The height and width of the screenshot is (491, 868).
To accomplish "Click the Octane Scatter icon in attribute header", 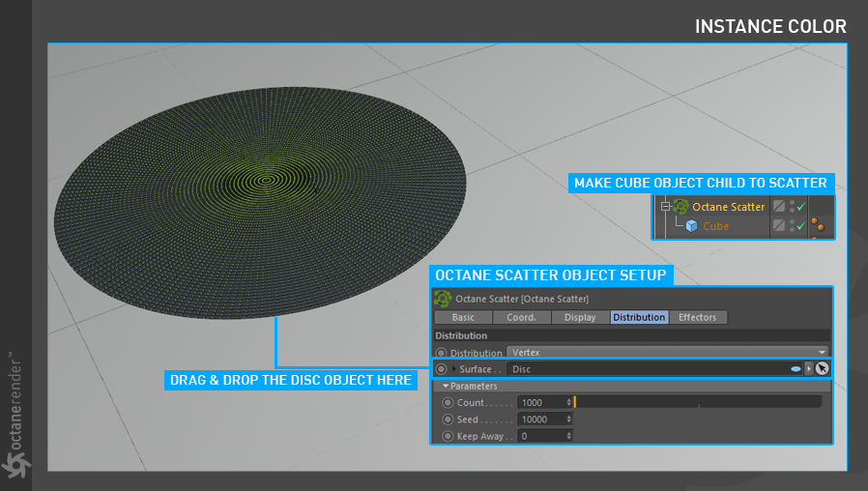I will [443, 299].
